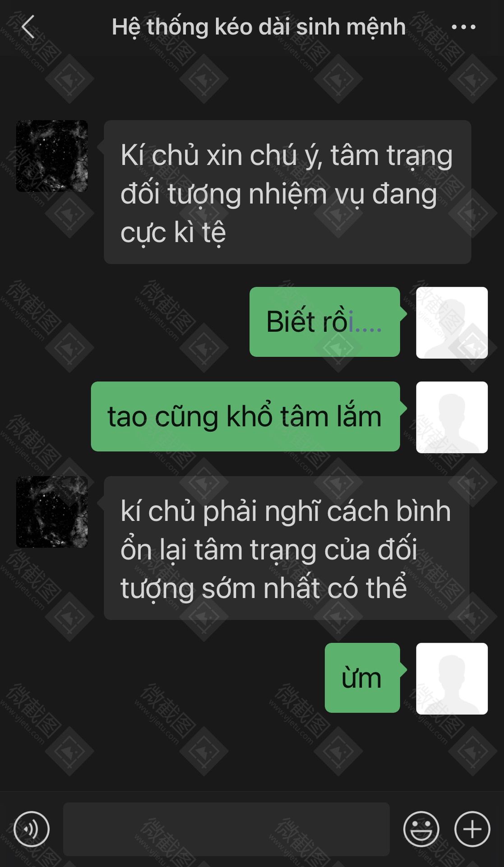Select the 'tao cũng khổ tâm lắm' bubble
504x867 pixels.
[245, 416]
